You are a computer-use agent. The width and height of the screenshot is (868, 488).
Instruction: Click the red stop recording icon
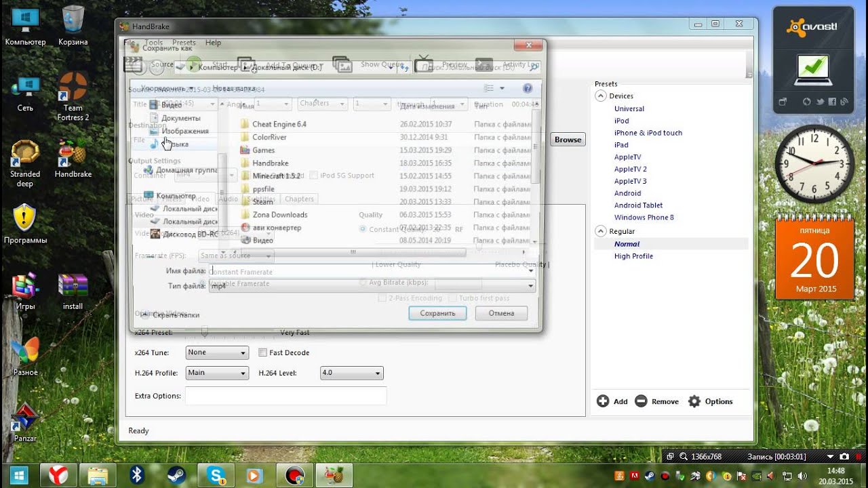point(857,457)
